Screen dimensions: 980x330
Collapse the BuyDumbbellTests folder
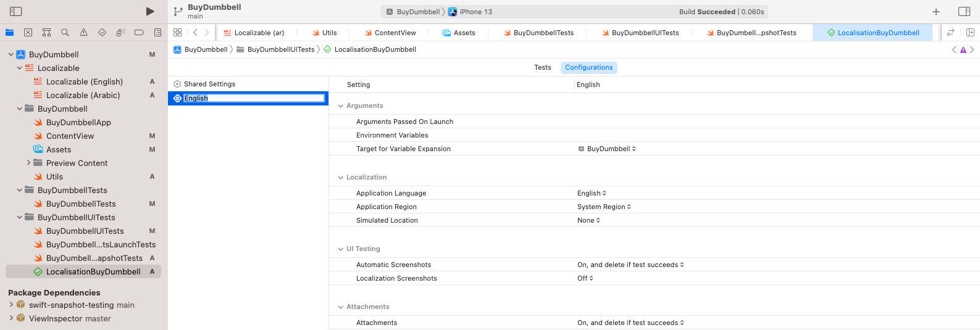point(20,190)
